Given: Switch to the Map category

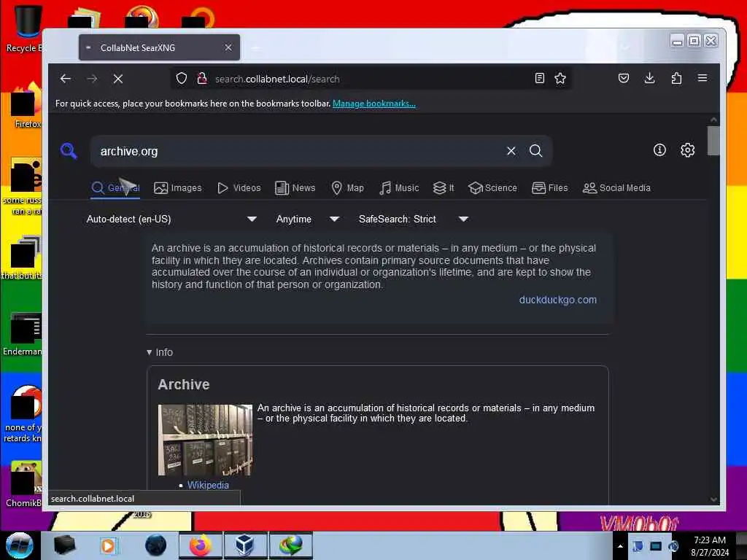Looking at the screenshot, I should 347,188.
